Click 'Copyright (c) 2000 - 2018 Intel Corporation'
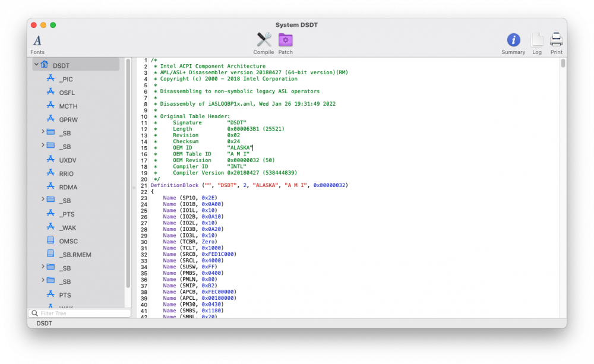 pyautogui.click(x=229, y=79)
